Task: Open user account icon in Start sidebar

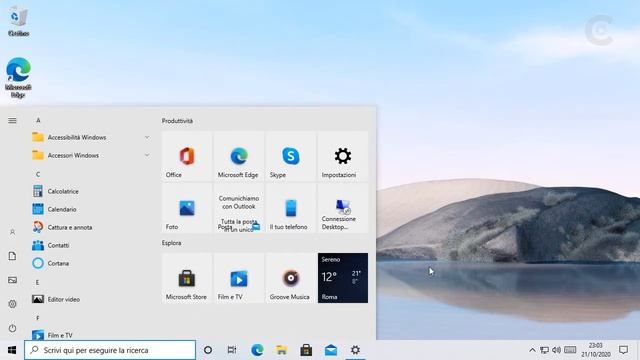Action: coord(12,232)
